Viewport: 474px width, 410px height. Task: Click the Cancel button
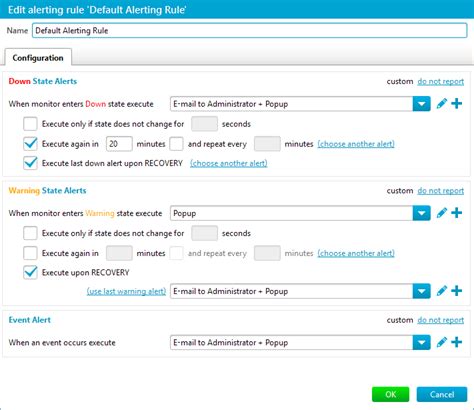(x=442, y=394)
